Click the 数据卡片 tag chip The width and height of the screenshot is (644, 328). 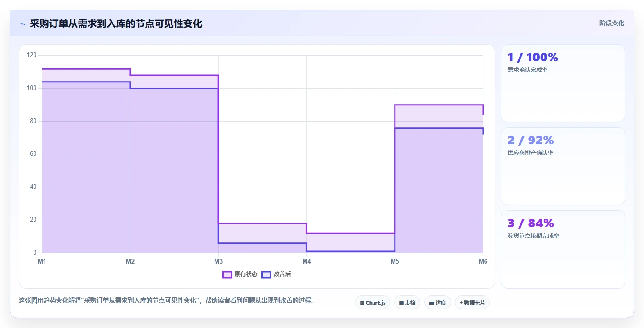pos(472,303)
